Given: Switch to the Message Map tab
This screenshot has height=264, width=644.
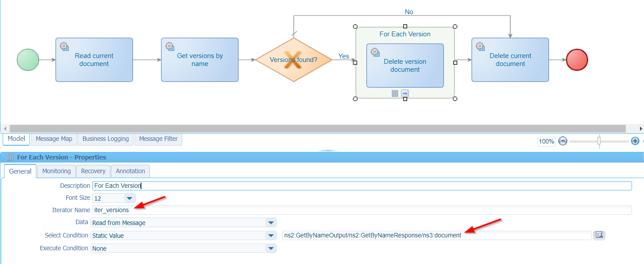Looking at the screenshot, I should 54,139.
